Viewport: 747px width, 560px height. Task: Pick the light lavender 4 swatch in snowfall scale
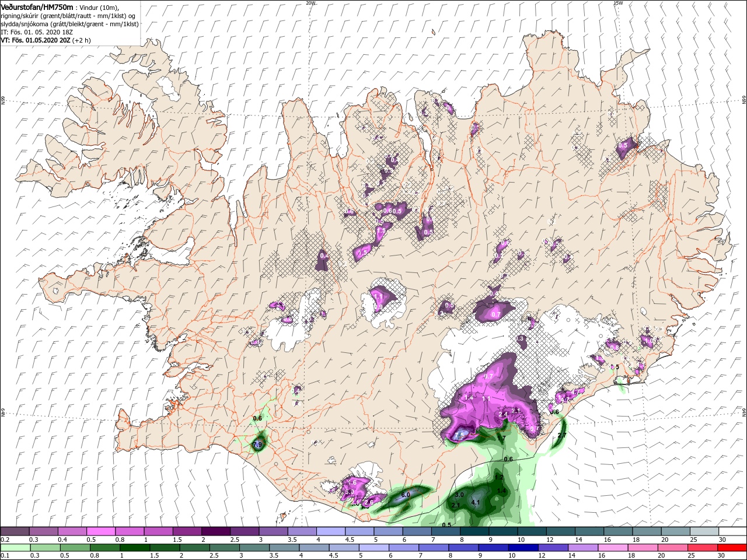tap(330, 531)
